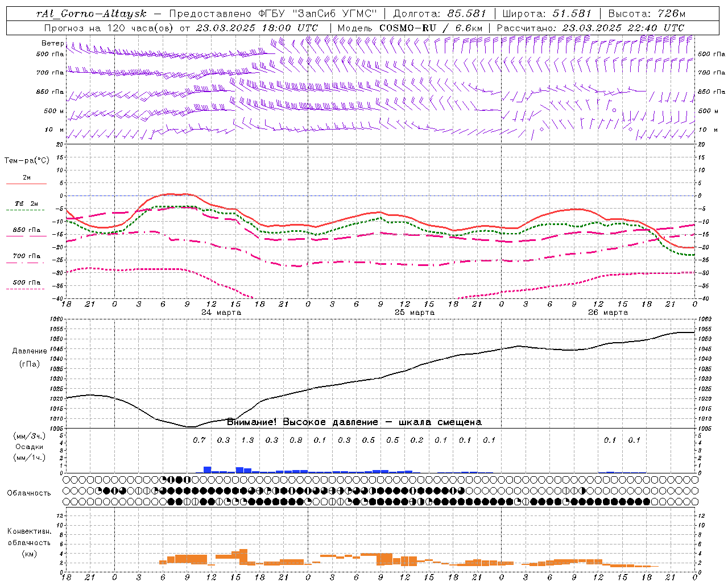Select the latitude value 51.581
The image size is (728, 582).
pos(571,14)
